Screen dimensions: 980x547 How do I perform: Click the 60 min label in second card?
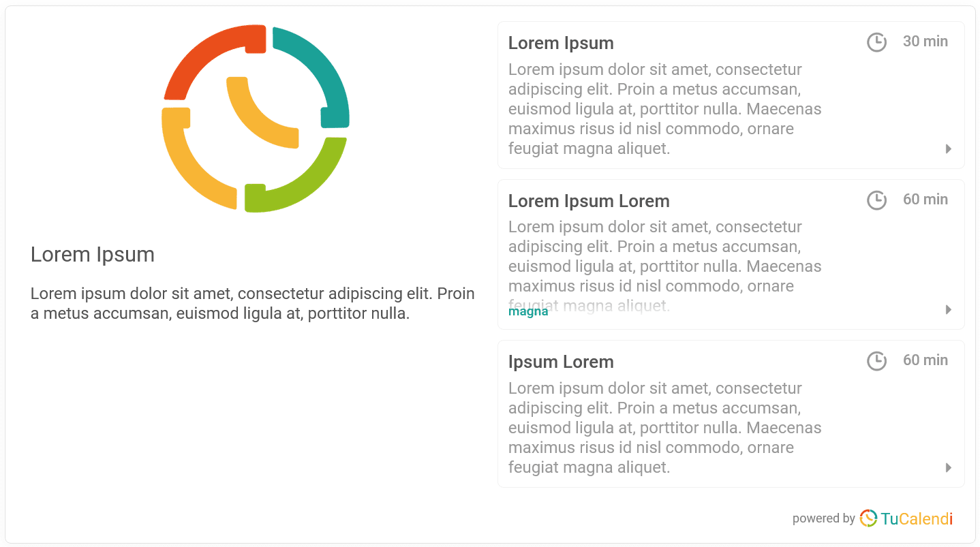925,200
